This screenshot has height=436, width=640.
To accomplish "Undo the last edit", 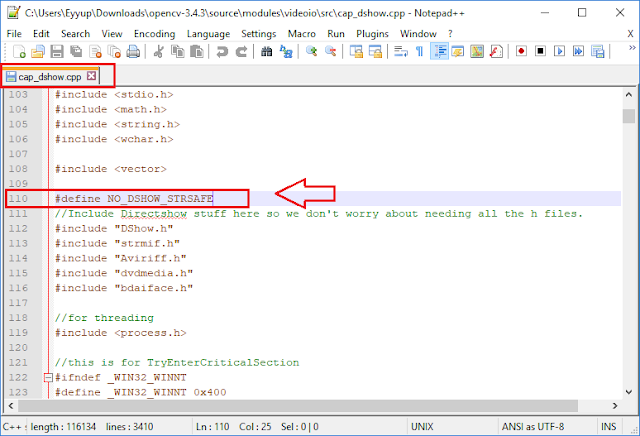I will [222, 51].
